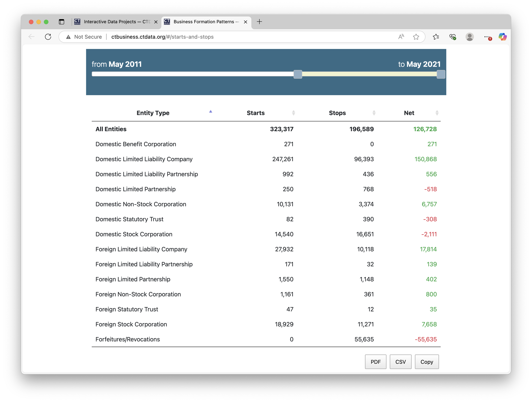
Task: Go back to the previous page
Action: [31, 37]
